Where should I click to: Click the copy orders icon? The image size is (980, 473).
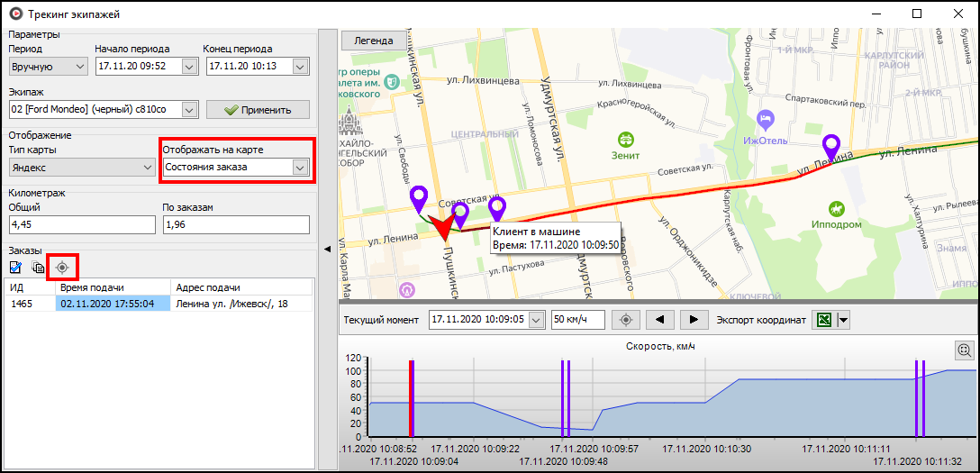[x=39, y=267]
